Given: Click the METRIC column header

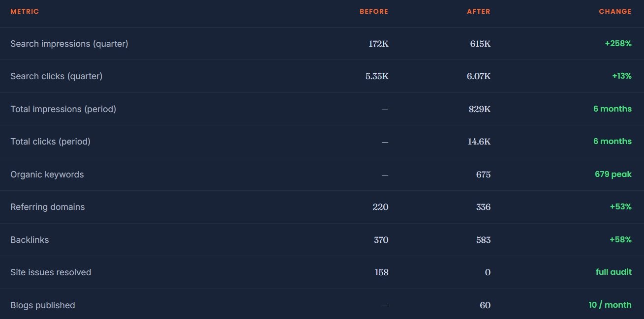Looking at the screenshot, I should (x=25, y=11).
